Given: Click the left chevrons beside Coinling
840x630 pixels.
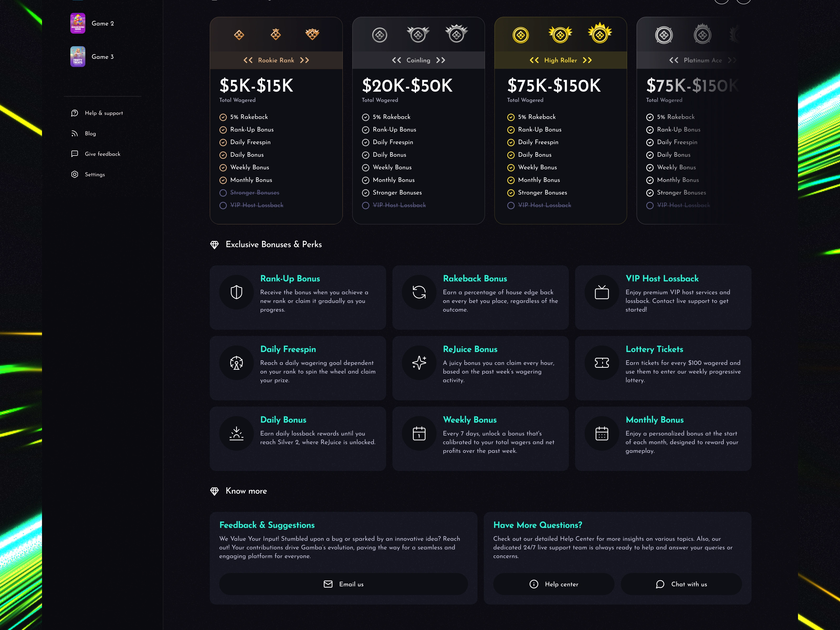Looking at the screenshot, I should [x=396, y=60].
